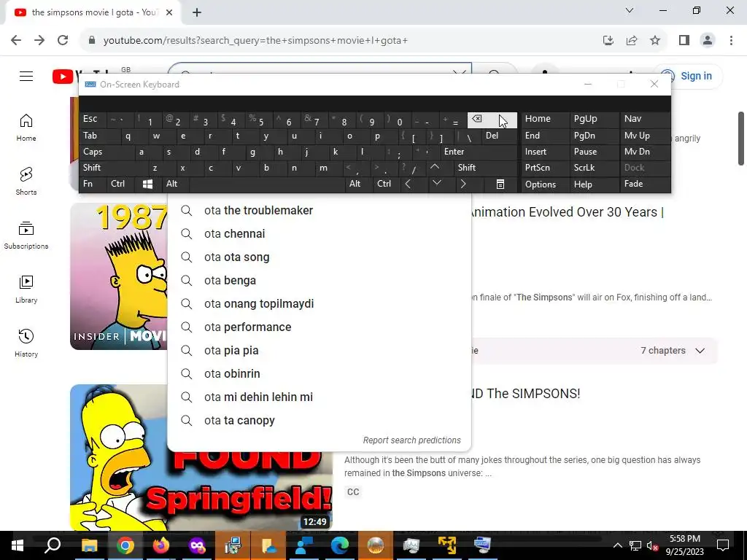Click the Enter key on On-Screen Keyboard
Viewport: 747px width, 560px height.
(x=478, y=152)
